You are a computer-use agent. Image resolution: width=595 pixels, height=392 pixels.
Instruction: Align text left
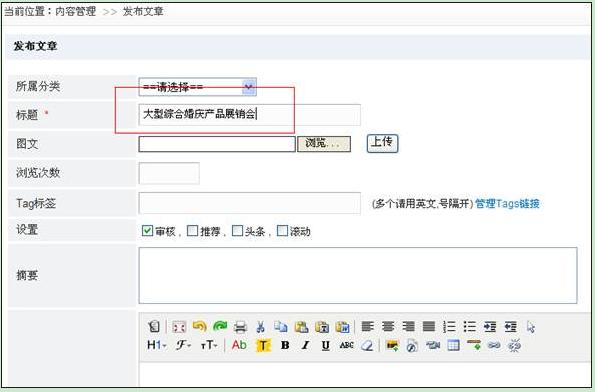(368, 326)
